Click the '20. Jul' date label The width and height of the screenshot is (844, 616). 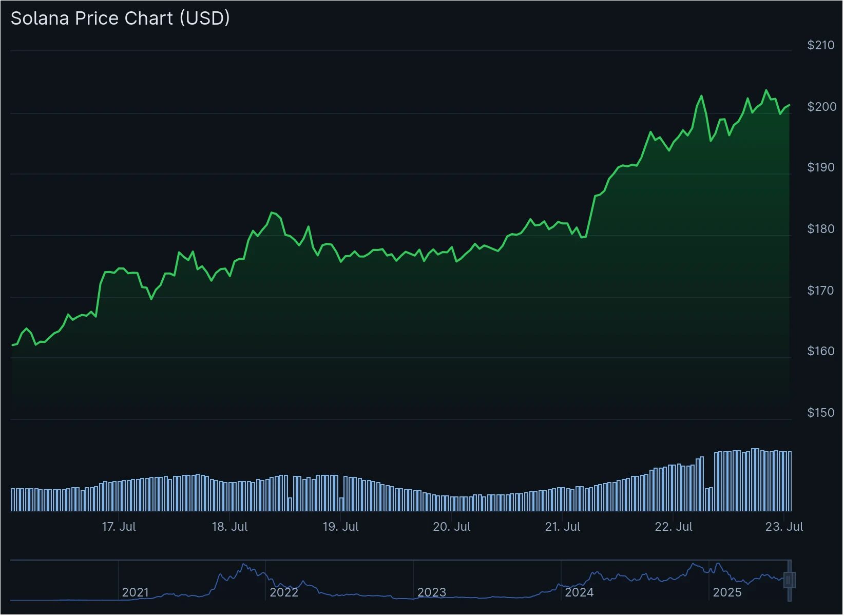click(x=452, y=527)
